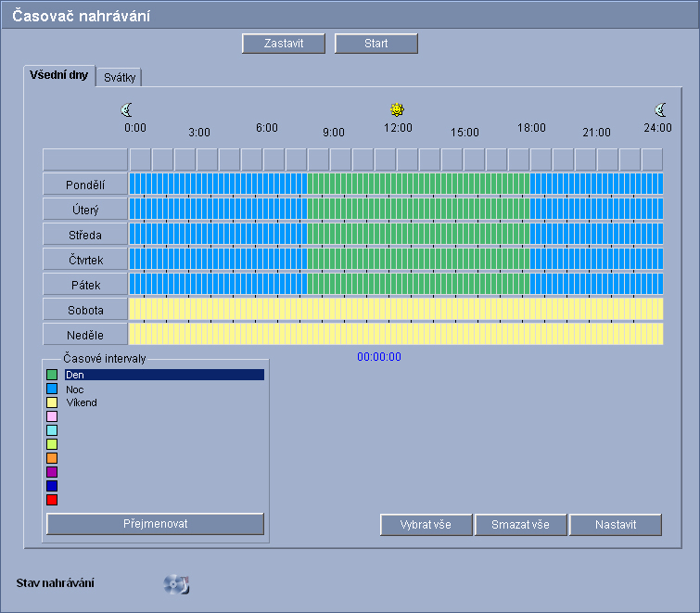Pick the red interval color swatch

[x=52, y=500]
